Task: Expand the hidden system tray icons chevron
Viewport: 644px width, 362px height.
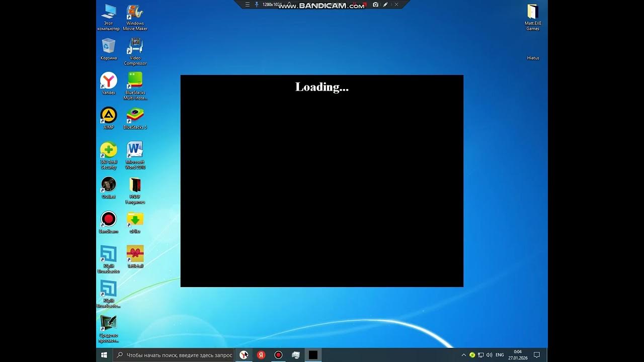Action: coord(463,355)
